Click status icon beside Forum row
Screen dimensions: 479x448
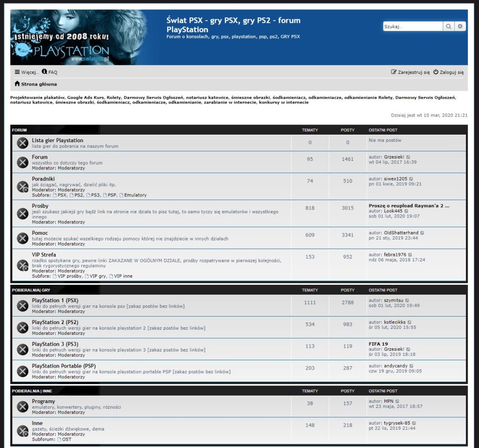tap(22, 162)
